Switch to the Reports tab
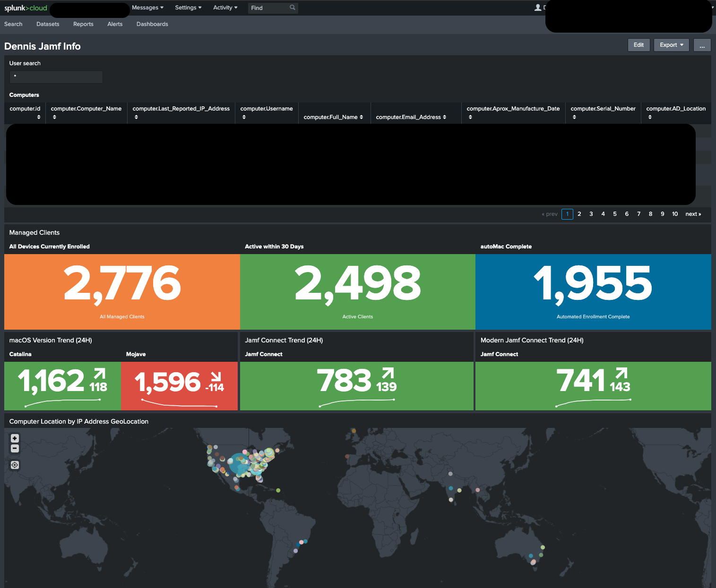716x588 pixels. point(83,24)
